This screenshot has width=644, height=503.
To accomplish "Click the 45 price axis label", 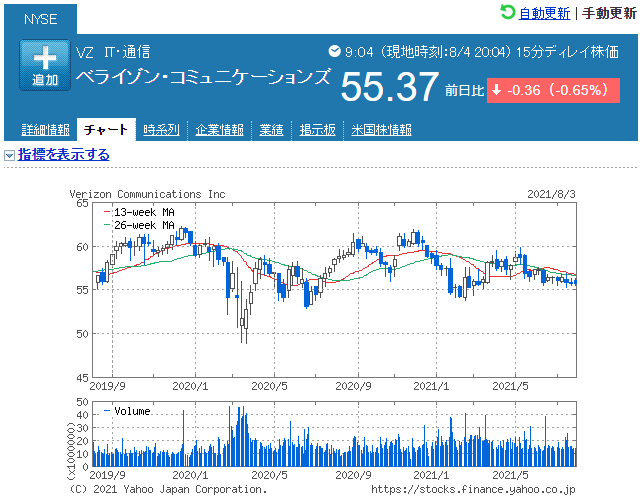I will [82, 377].
